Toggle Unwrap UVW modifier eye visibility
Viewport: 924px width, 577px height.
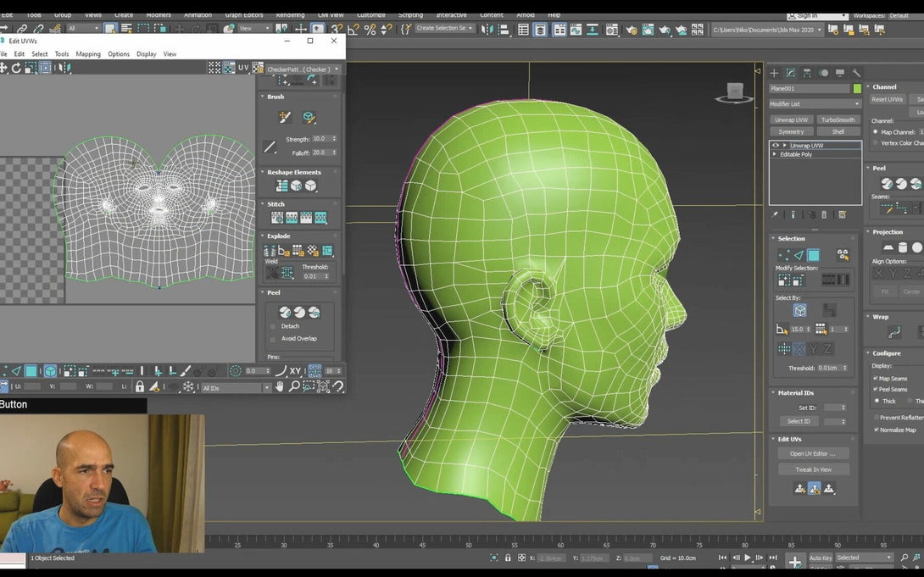click(x=775, y=146)
